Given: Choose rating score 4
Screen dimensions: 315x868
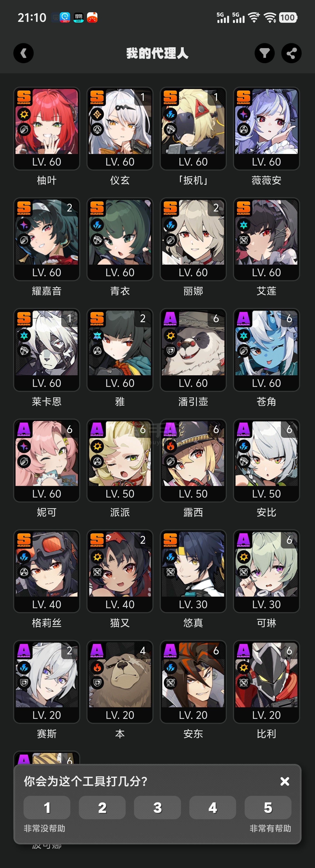Looking at the screenshot, I should coord(213,807).
